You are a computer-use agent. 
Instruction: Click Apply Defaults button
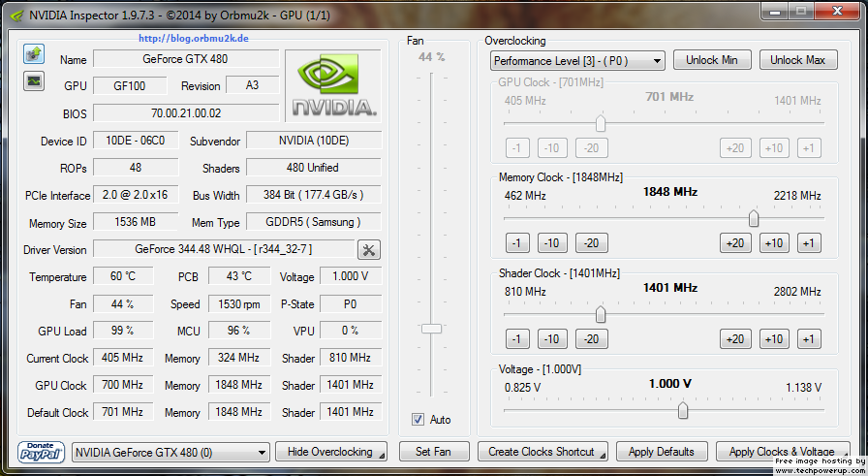pos(662,452)
